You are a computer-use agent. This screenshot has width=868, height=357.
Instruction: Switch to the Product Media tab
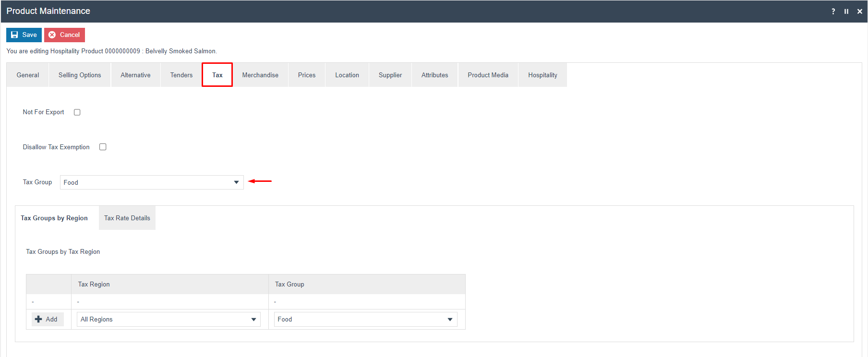tap(488, 75)
